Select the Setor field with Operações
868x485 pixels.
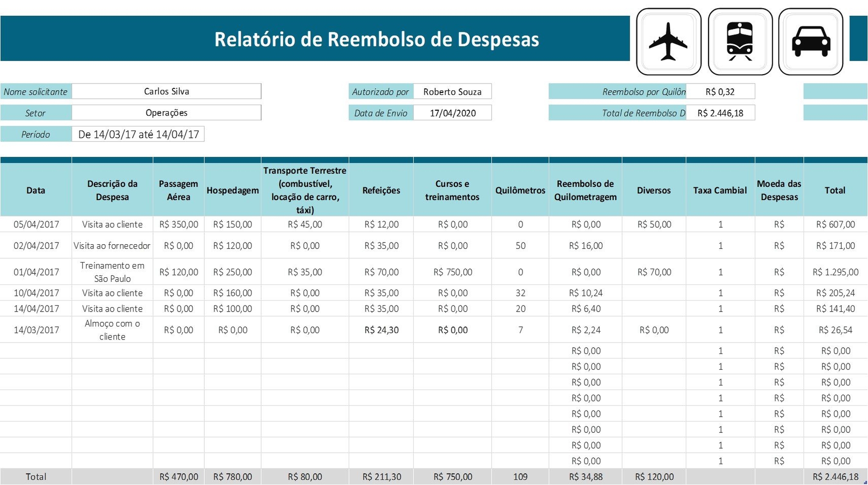pos(167,113)
